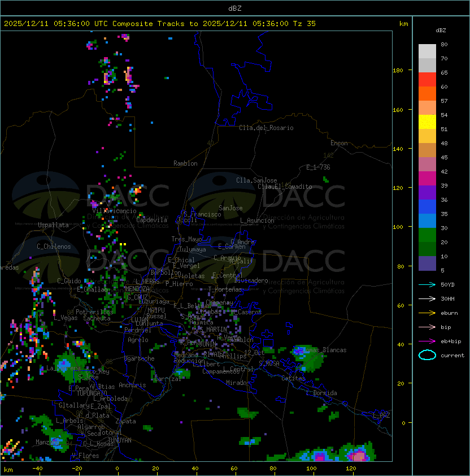470x476 pixels.
Task: Pick the light gray 80 dBZ legend swatch
Action: pos(427,51)
